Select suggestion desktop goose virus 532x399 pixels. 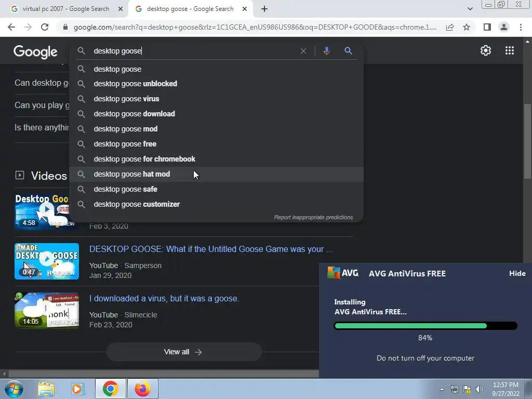tap(216, 99)
